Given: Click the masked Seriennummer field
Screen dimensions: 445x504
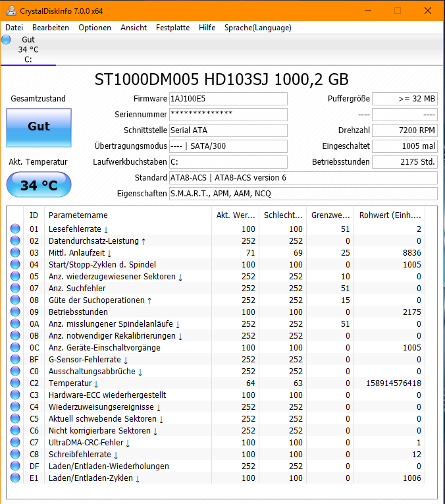Looking at the screenshot, I should [228, 115].
